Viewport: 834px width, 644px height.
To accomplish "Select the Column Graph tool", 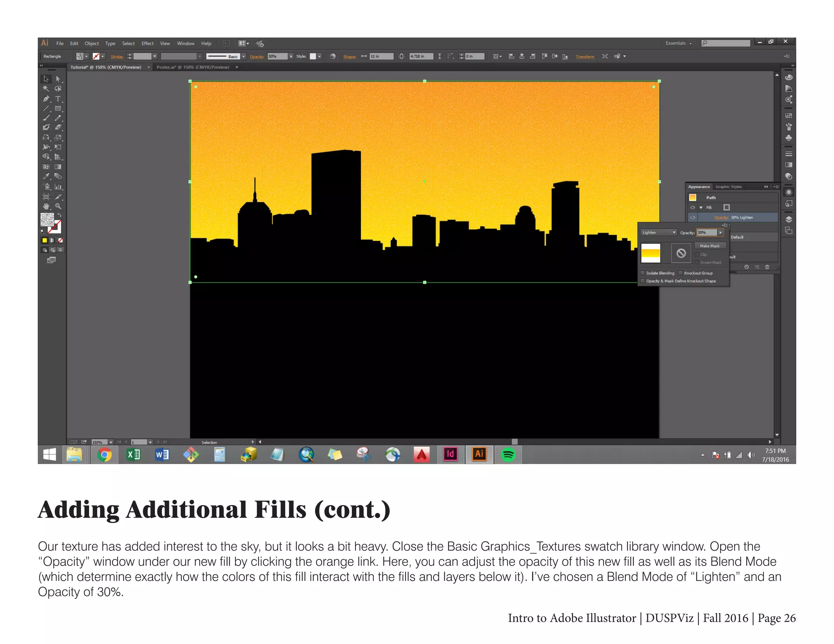I will pyautogui.click(x=58, y=187).
